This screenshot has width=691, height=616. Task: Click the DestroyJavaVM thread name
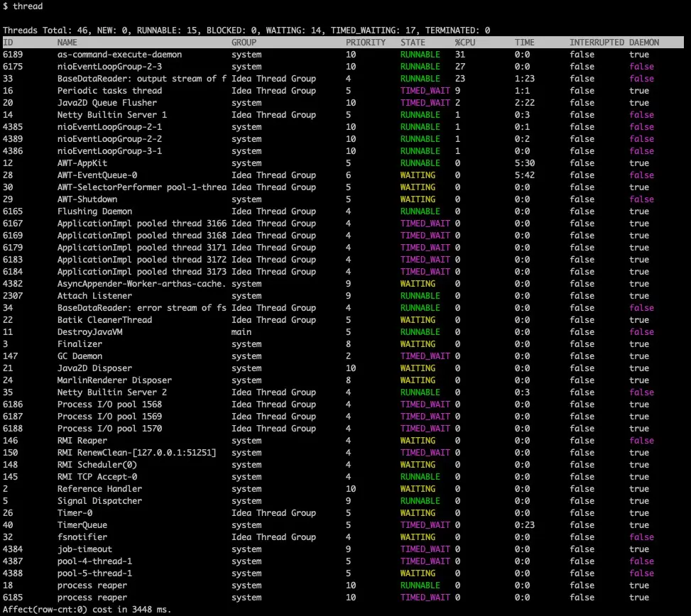coord(89,332)
